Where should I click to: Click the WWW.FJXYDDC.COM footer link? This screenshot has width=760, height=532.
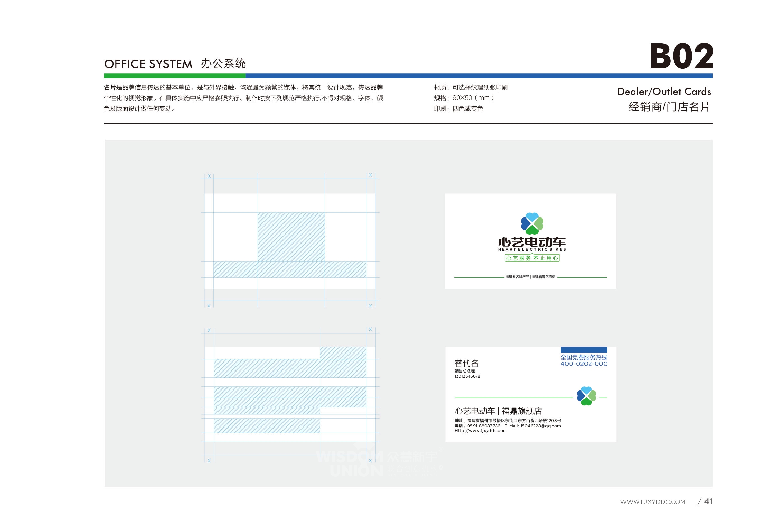click(x=653, y=502)
